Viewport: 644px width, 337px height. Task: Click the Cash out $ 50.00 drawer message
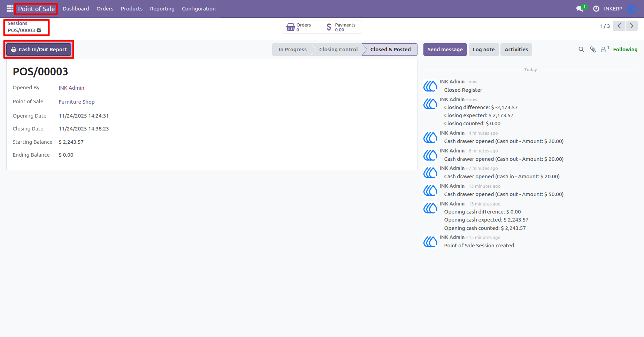pos(504,194)
